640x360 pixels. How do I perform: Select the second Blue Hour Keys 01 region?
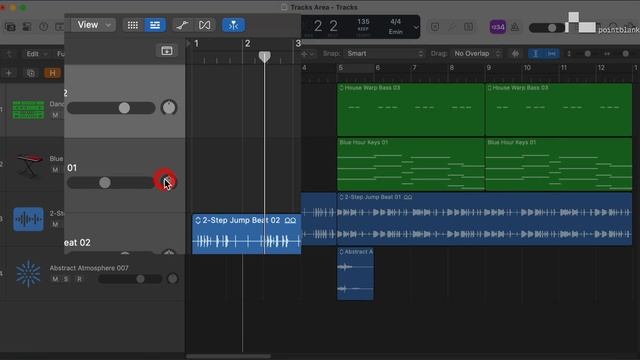click(x=559, y=164)
